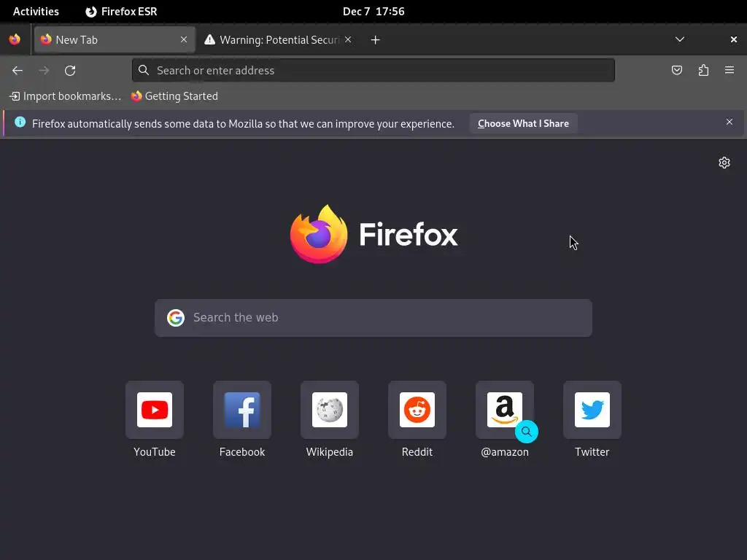Open Import bookmarks bookmark item
Image resolution: width=747 pixels, height=560 pixels.
coord(65,96)
